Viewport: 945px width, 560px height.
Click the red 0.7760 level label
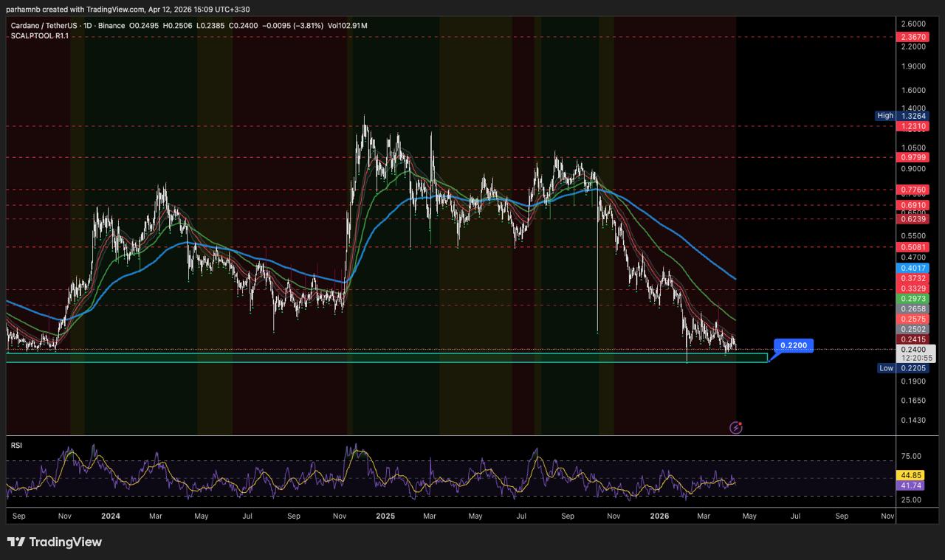coord(912,190)
